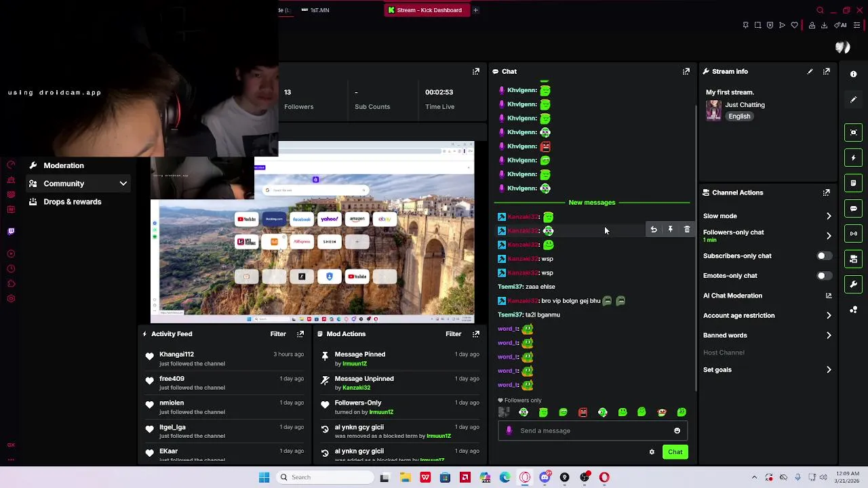Click the green Chat send button
Image resolution: width=868 pixels, height=488 pixels.
675,452
